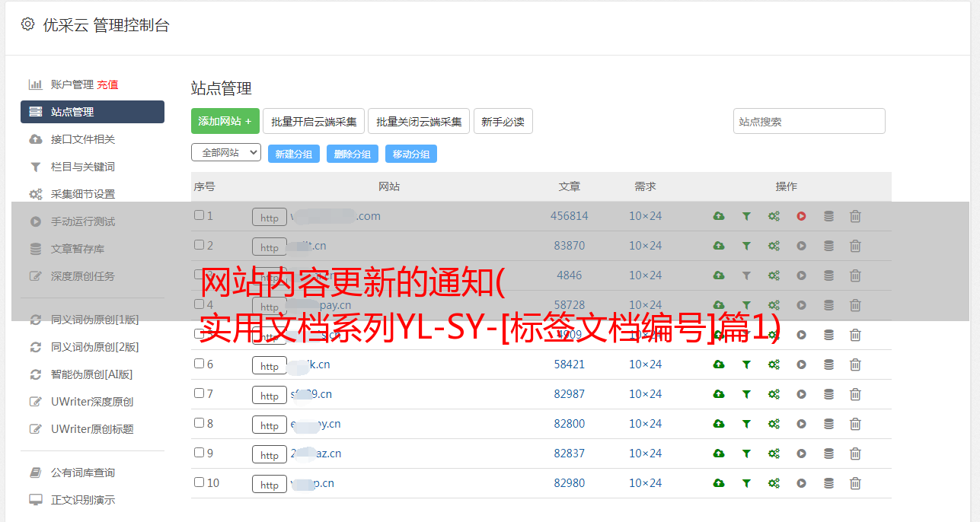Go to 栏目与关键词 in sidebar
This screenshot has width=980, height=522.
pos(83,167)
